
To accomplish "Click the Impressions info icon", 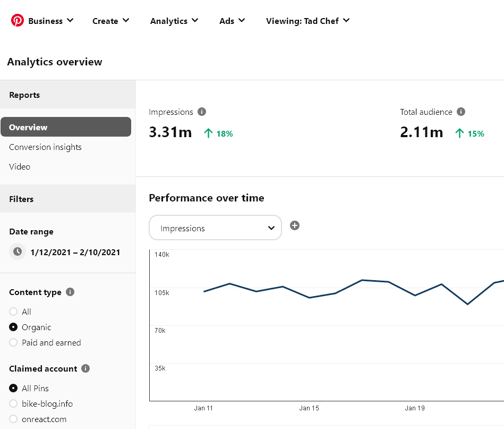I will click(202, 112).
